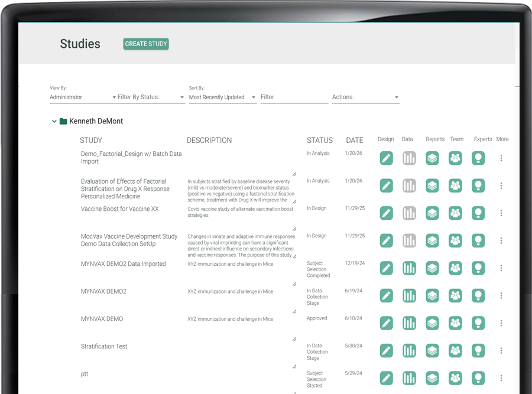
Task: Collapse the Kenneth DeMont studies section
Action: 54,121
